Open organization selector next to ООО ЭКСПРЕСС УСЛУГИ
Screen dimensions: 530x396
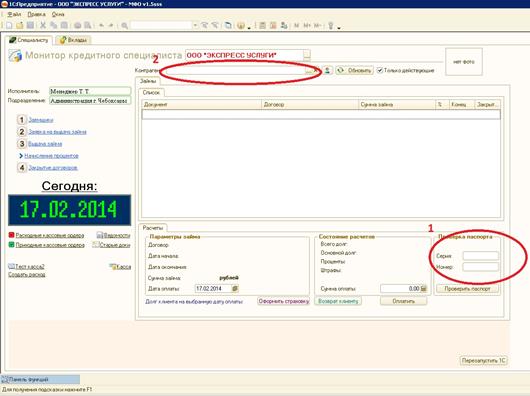[x=307, y=55]
